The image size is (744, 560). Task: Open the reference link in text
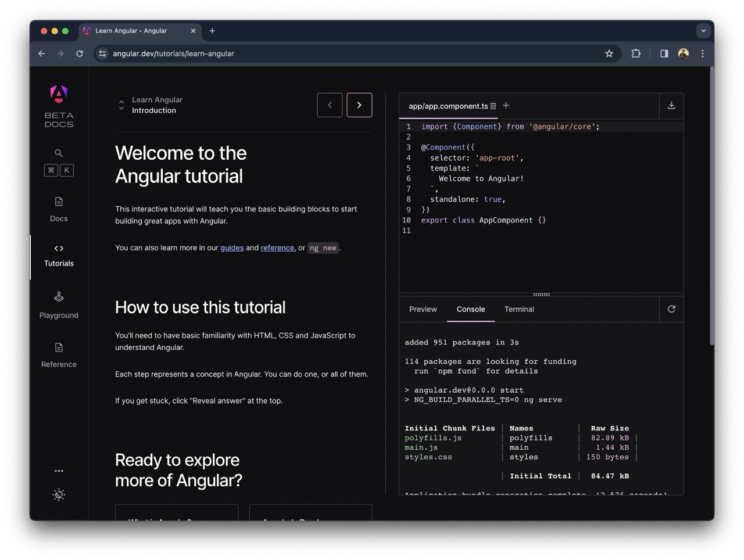[277, 247]
